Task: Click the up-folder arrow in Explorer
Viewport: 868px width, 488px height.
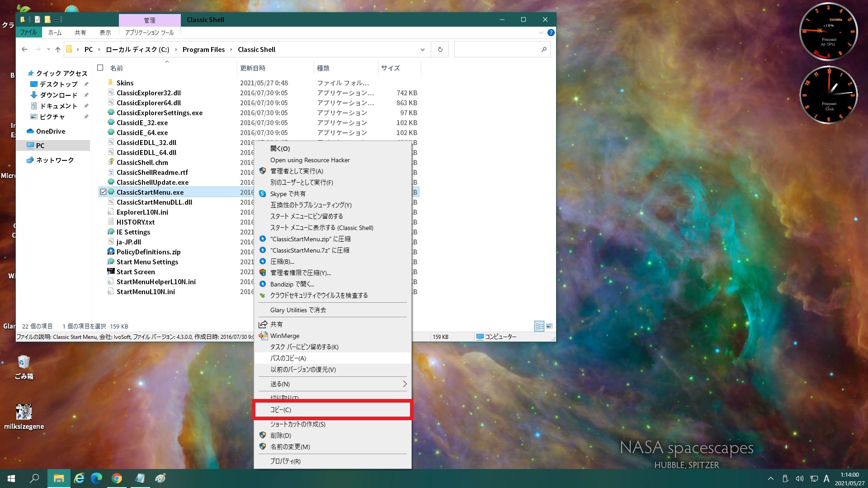Action: point(58,50)
